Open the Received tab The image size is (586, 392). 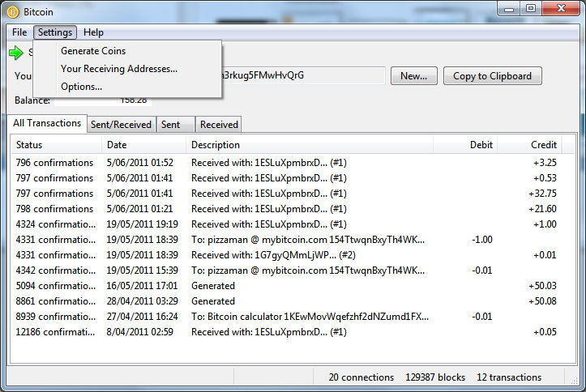coord(219,125)
